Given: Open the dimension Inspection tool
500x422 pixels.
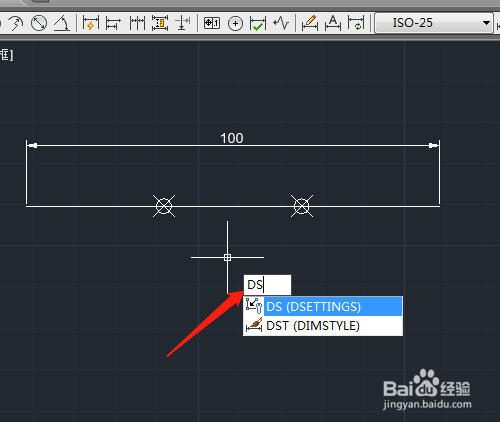Looking at the screenshot, I should pyautogui.click(x=258, y=23).
